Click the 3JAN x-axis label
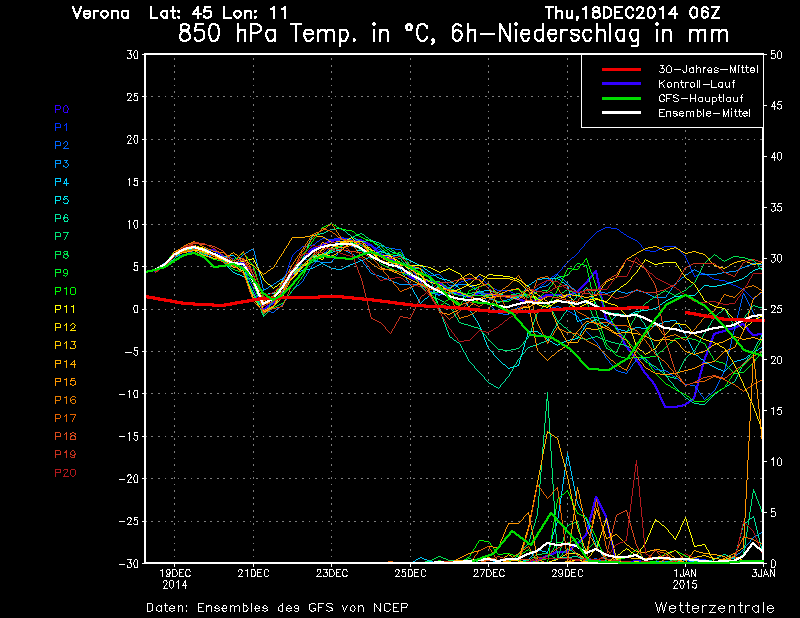800x618 pixels. (764, 573)
